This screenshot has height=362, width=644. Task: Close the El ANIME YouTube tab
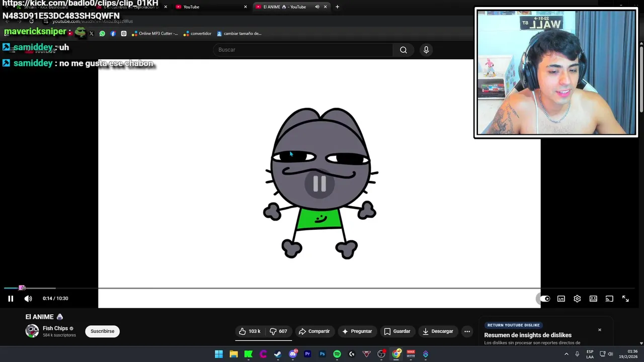[x=326, y=7]
